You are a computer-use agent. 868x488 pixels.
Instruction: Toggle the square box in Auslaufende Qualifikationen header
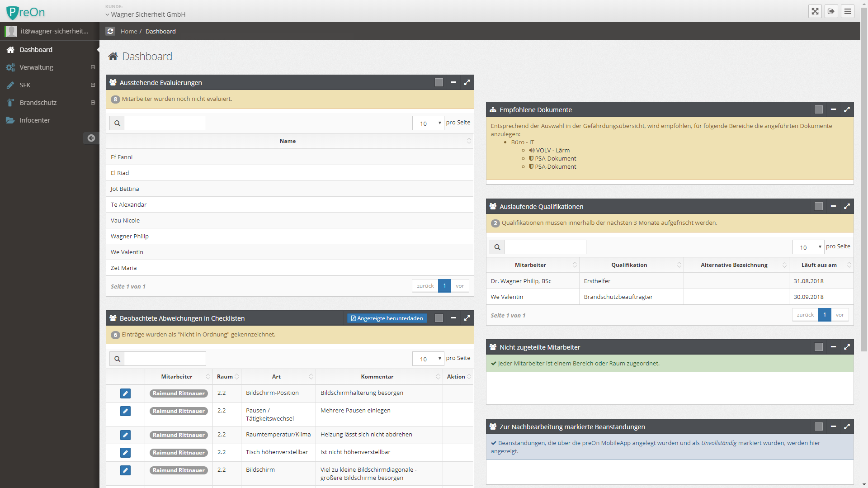[818, 206]
